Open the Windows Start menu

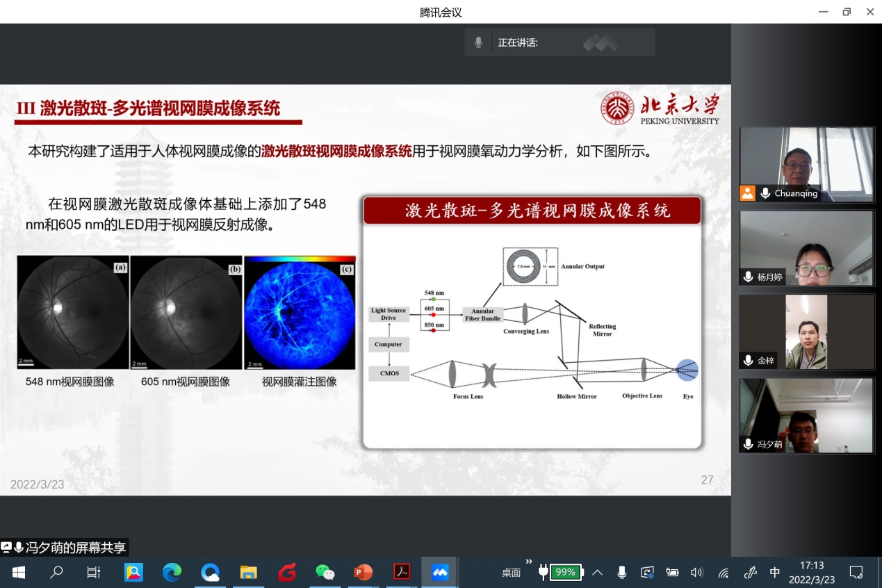19,572
